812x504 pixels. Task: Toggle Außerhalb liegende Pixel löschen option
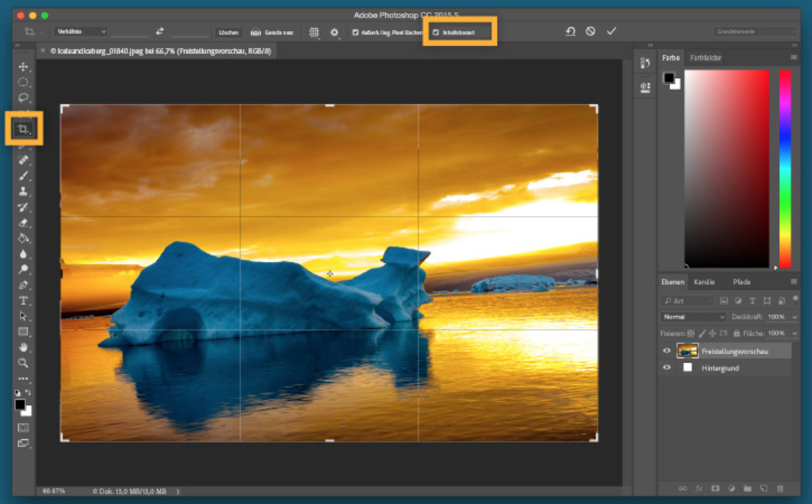click(355, 31)
